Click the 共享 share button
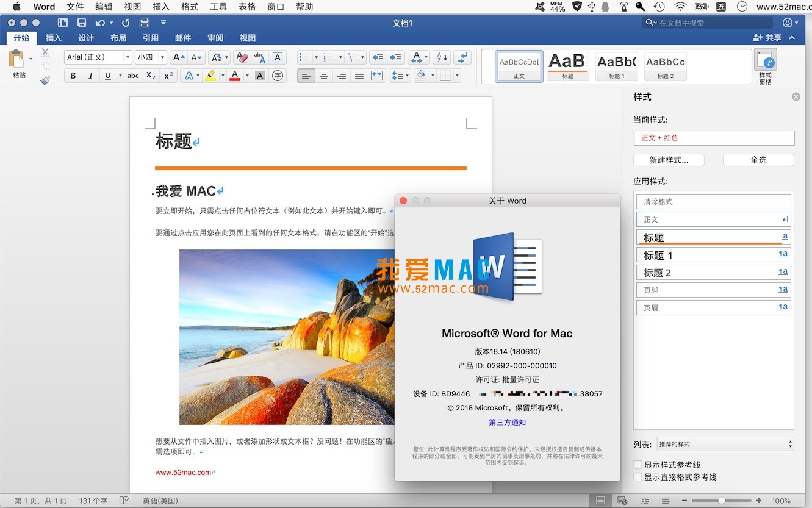 point(767,38)
